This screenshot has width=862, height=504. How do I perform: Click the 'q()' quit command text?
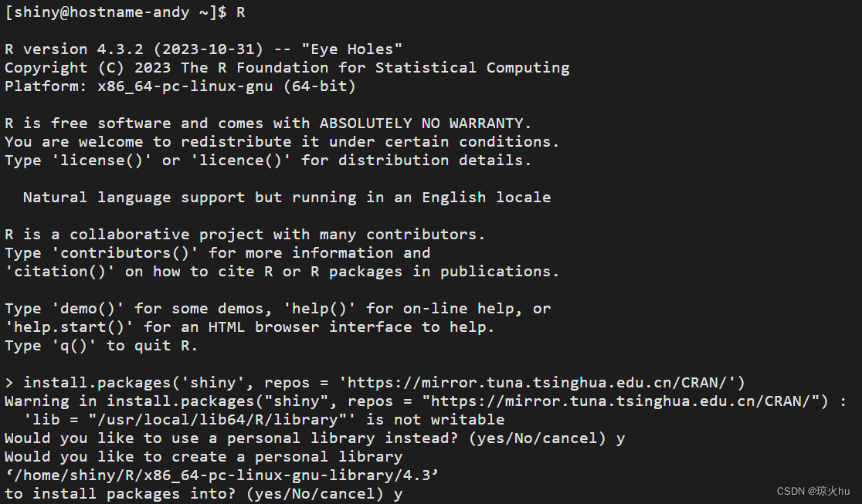[x=74, y=346]
